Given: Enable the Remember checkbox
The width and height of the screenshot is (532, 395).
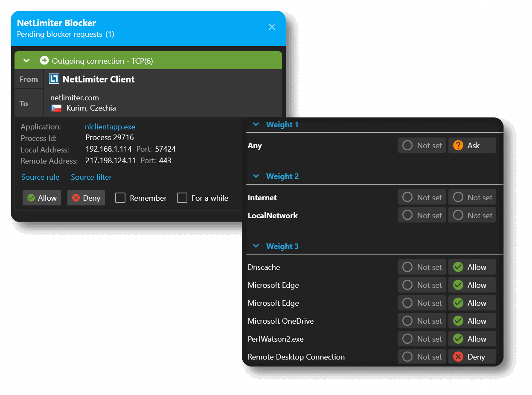Looking at the screenshot, I should click(x=120, y=198).
